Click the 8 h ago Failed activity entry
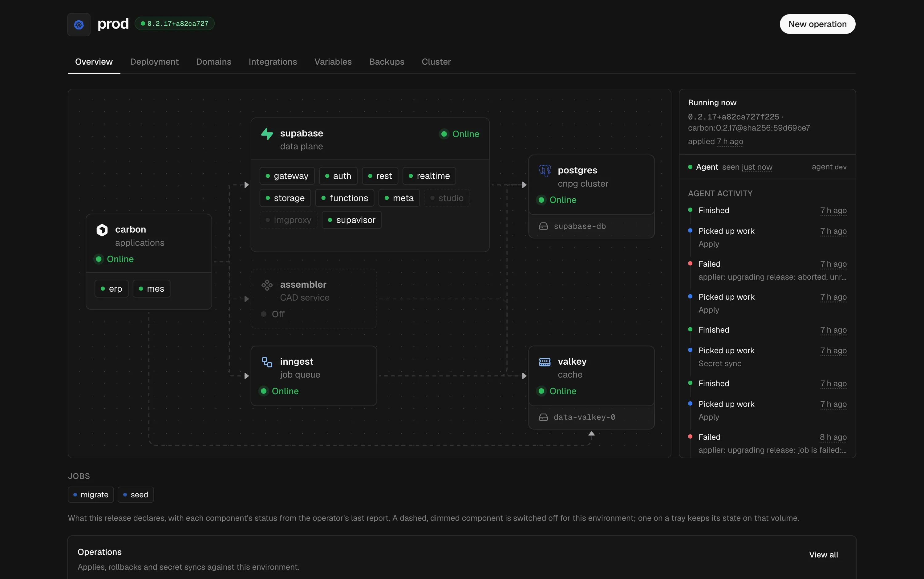The width and height of the screenshot is (924, 579). (x=768, y=443)
